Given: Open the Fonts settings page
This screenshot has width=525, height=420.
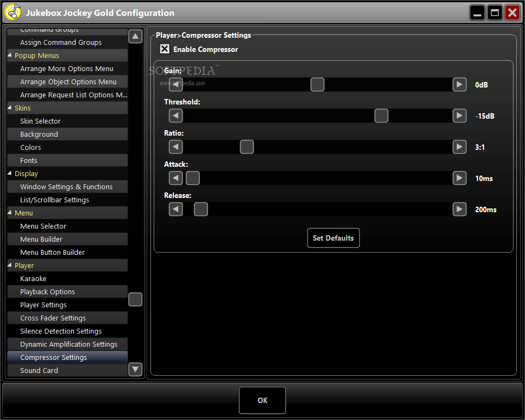Looking at the screenshot, I should tap(67, 160).
